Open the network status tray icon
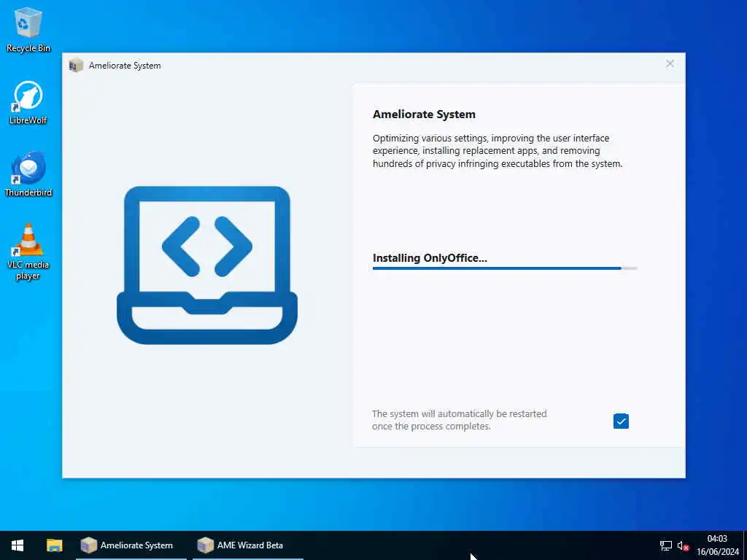747x560 pixels. click(665, 545)
